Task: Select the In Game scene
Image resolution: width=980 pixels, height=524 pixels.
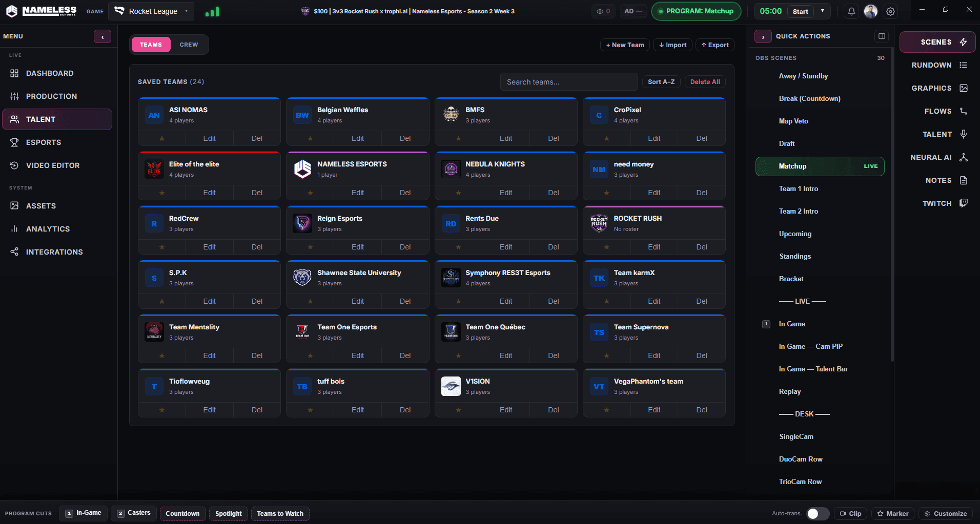Action: [820, 324]
